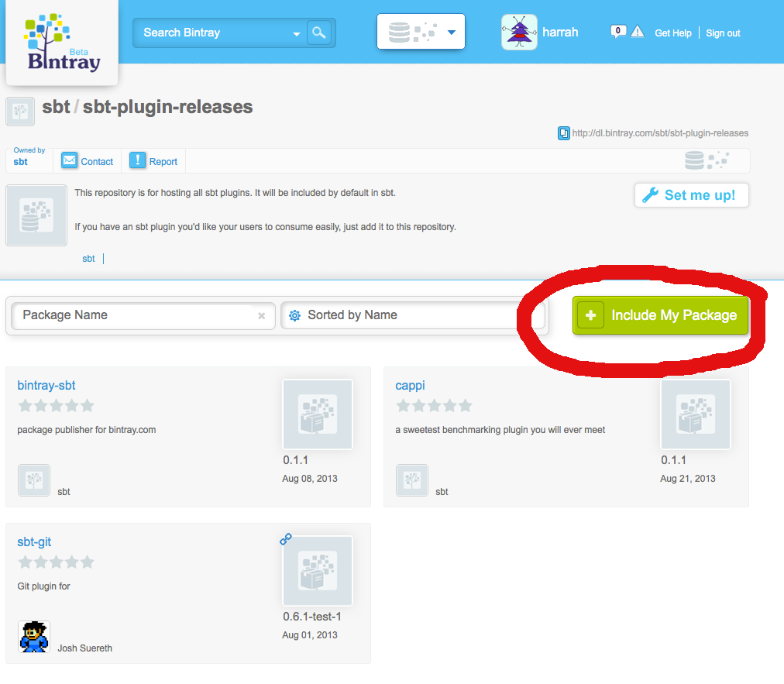Open the cappi package
Screen dimensions: 784x684
(x=410, y=386)
